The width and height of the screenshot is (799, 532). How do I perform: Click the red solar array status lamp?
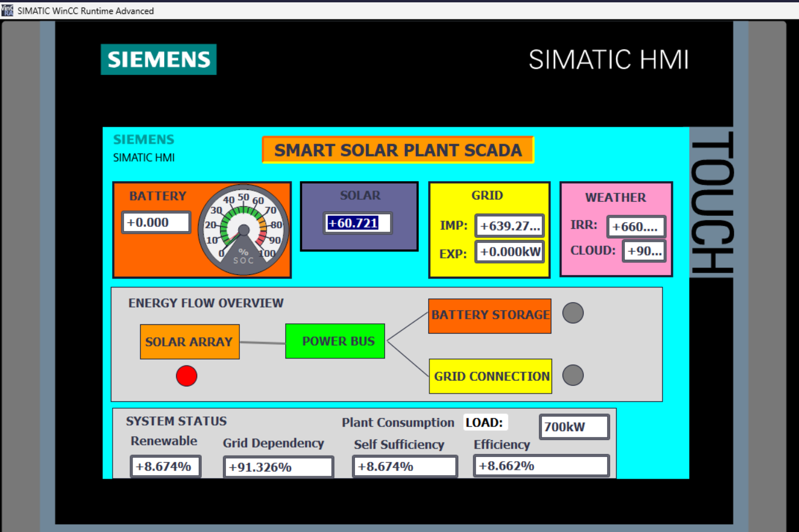(187, 375)
